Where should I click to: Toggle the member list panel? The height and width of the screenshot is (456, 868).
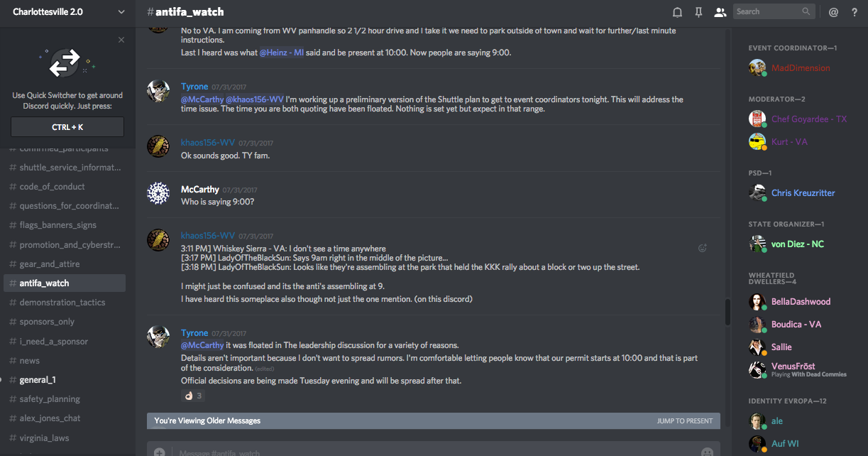(x=720, y=12)
